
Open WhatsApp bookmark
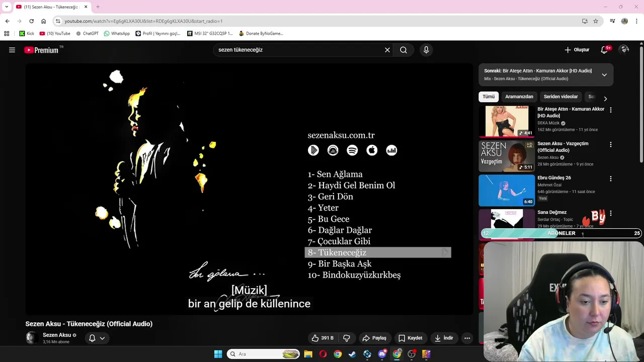point(117,34)
